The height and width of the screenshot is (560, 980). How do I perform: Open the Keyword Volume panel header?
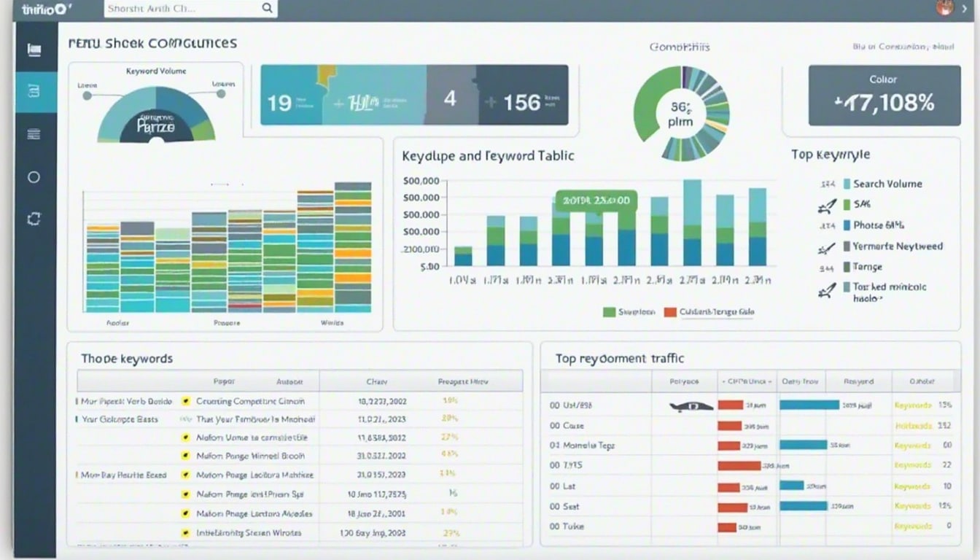pos(157,71)
